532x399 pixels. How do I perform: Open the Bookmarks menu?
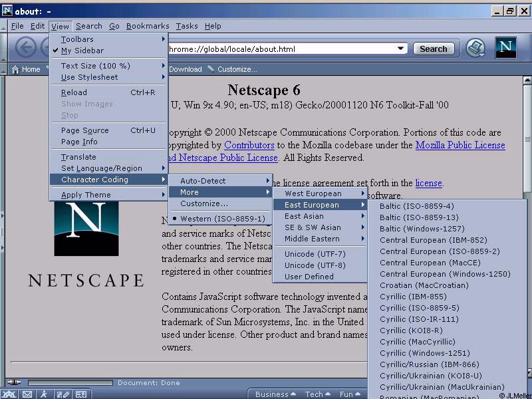(148, 26)
